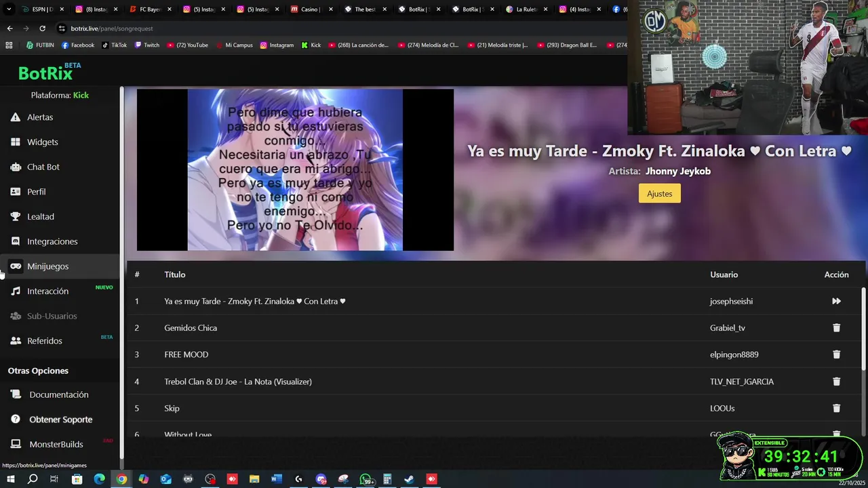Click user josephseishi in queue
868x488 pixels.
pos(731,301)
